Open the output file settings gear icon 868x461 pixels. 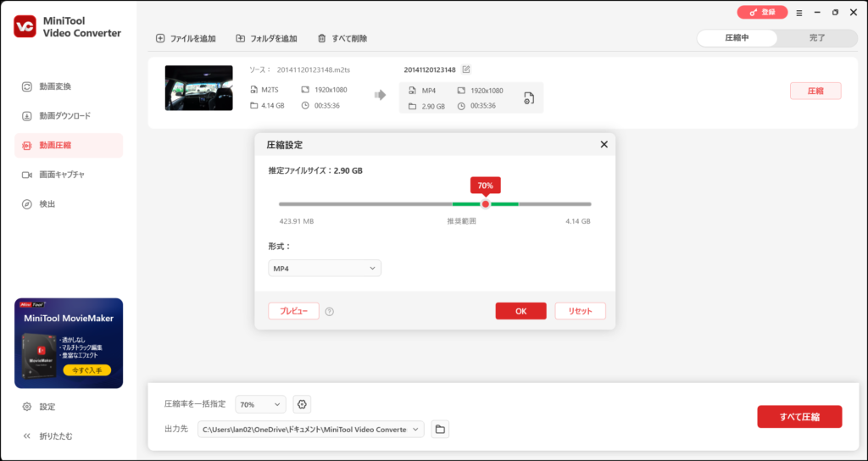click(529, 98)
